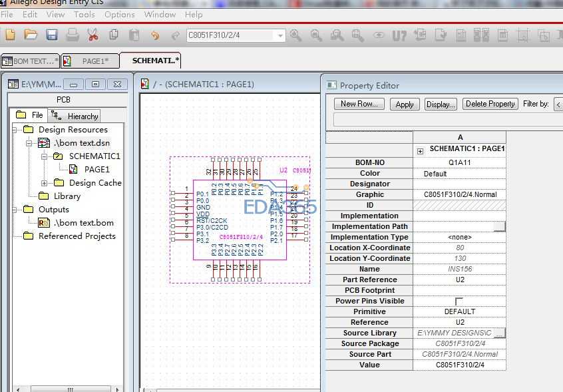Click the Undo arrow icon
This screenshot has height=392, width=563.
click(155, 35)
